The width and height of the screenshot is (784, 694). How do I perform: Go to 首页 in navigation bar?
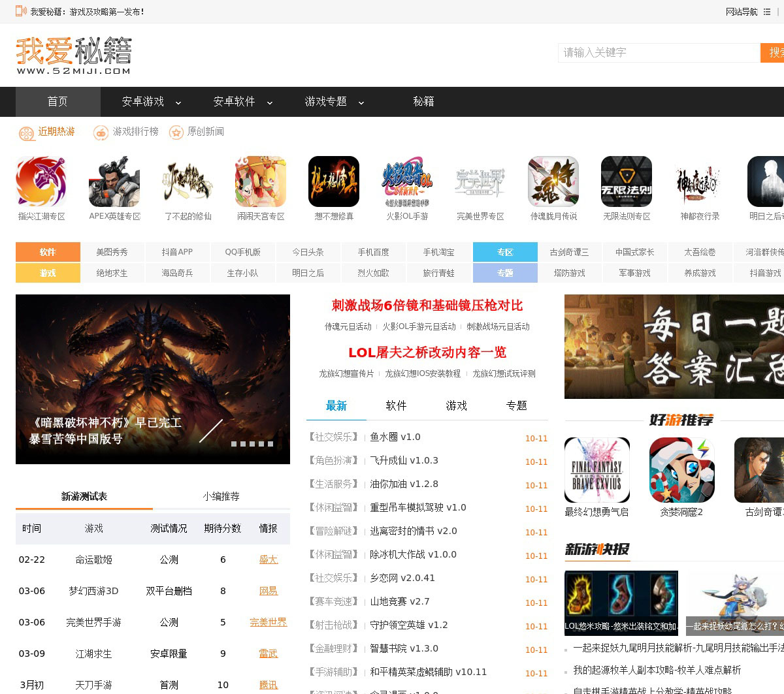click(57, 102)
